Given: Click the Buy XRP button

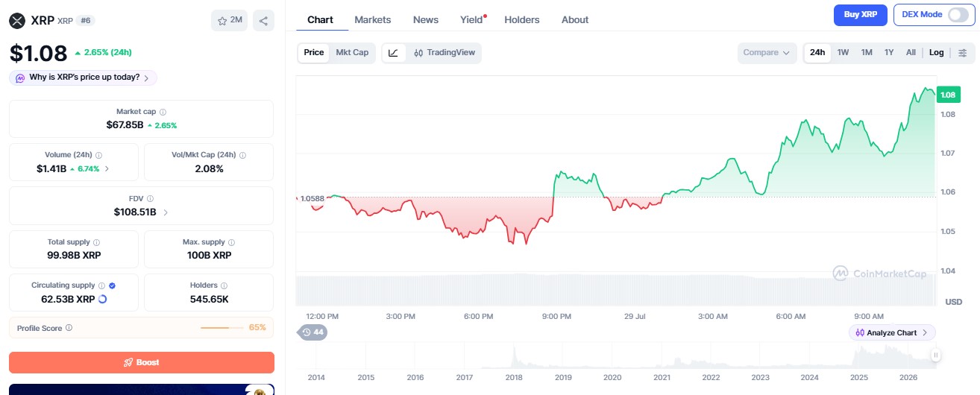Looking at the screenshot, I should [x=860, y=15].
